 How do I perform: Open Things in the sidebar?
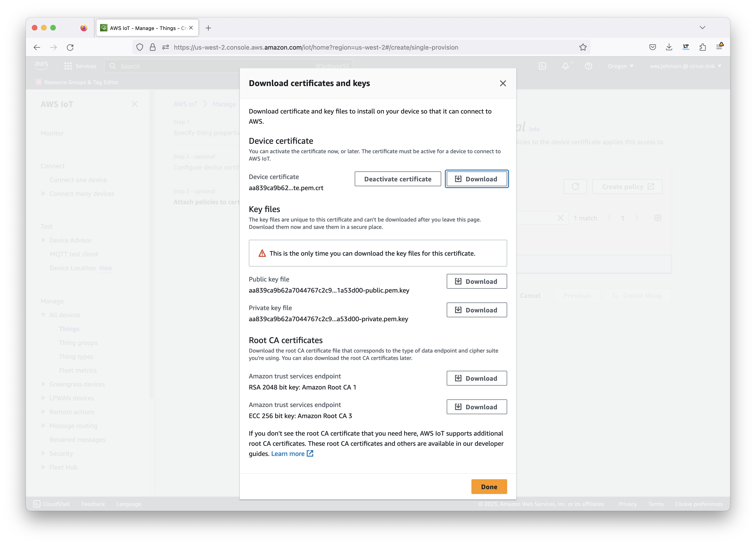click(x=69, y=329)
